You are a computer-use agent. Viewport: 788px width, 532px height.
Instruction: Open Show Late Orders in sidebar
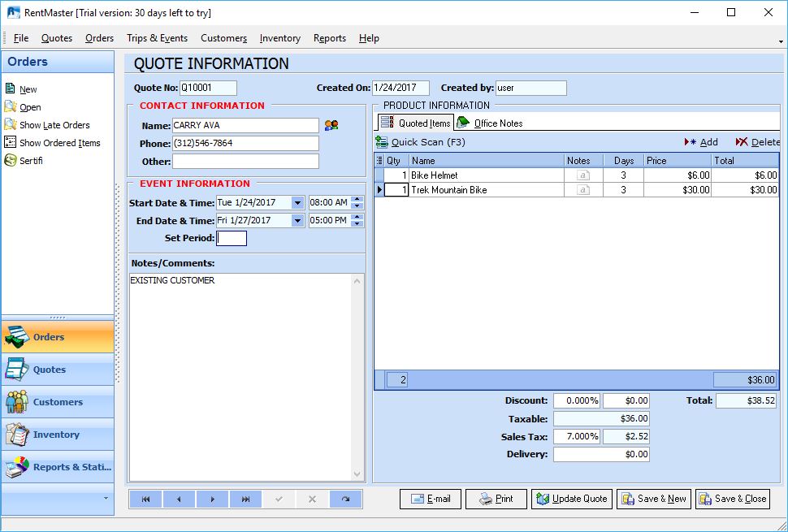point(54,125)
